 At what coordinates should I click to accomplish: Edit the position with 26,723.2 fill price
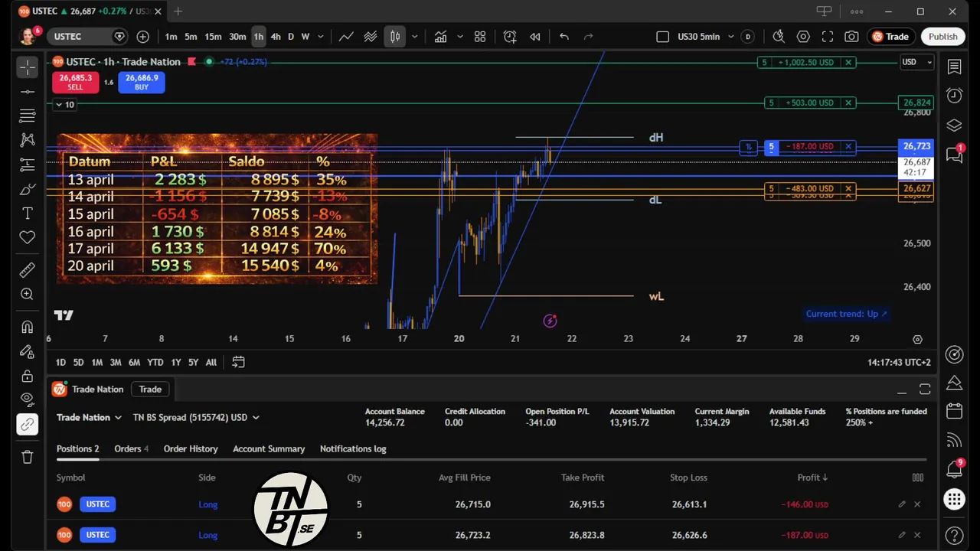902,535
